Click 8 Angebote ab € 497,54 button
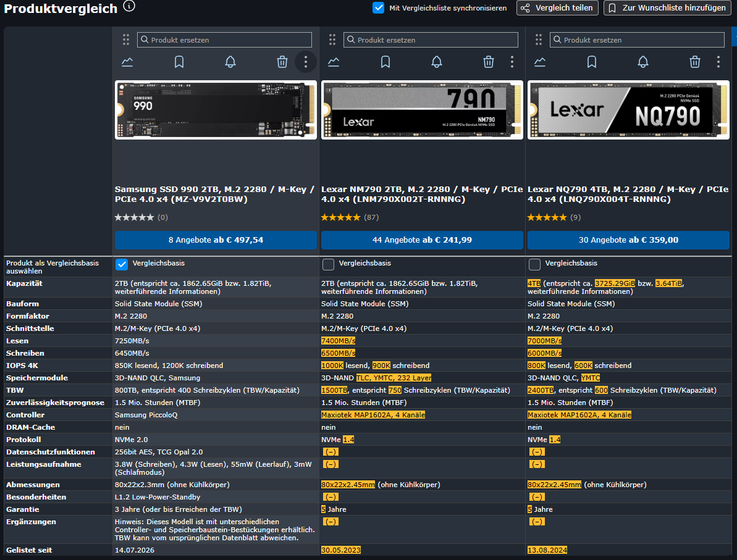Screen dimensions: 737x560 point(216,240)
